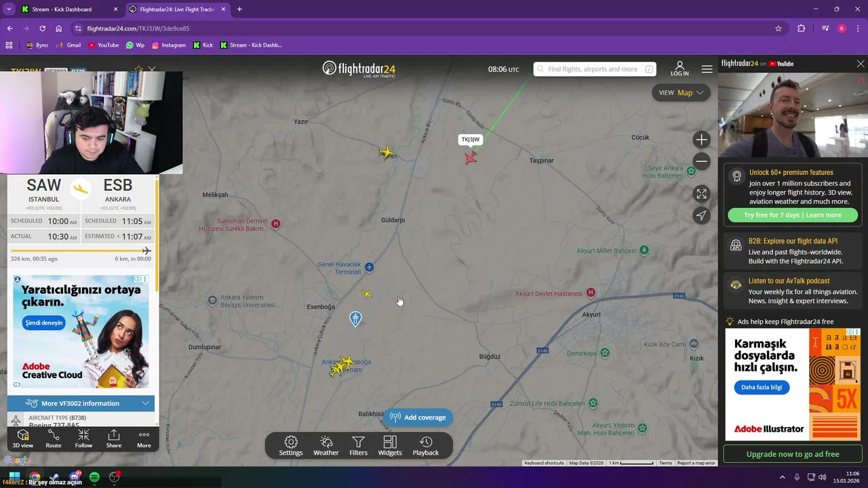Select the red TKJ3JW aircraft on map
868x488 pixels.
(471, 158)
